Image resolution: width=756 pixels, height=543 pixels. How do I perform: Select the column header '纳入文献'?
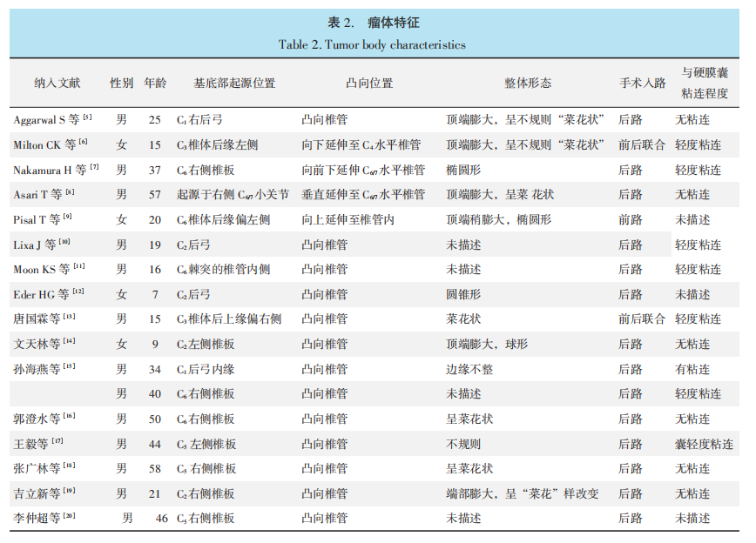pyautogui.click(x=57, y=83)
